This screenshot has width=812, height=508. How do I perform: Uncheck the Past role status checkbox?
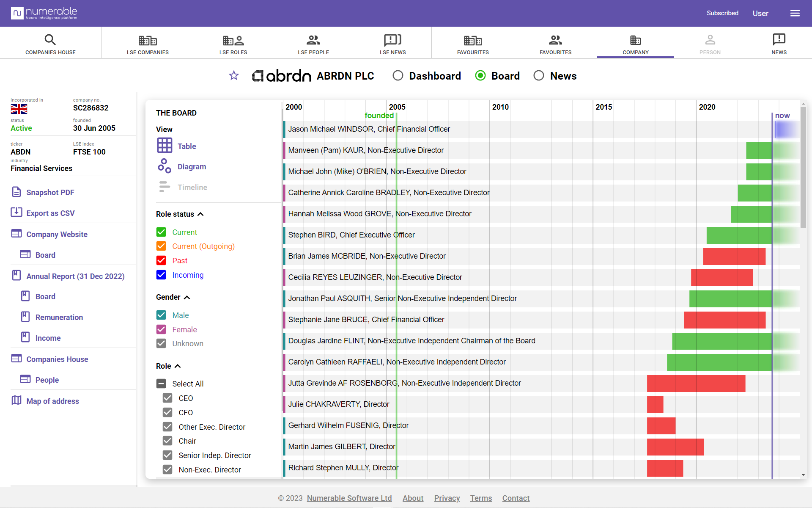[161, 260]
